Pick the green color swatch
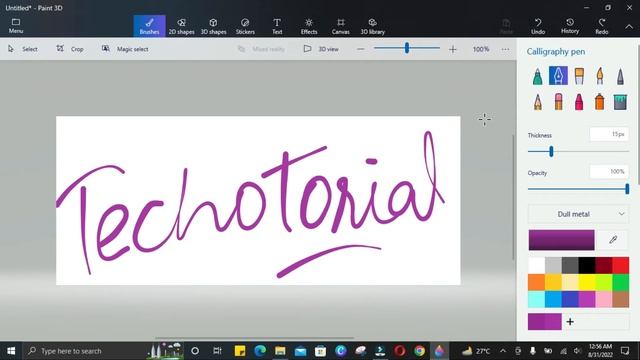This screenshot has width=640, height=360. pyautogui.click(x=620, y=282)
